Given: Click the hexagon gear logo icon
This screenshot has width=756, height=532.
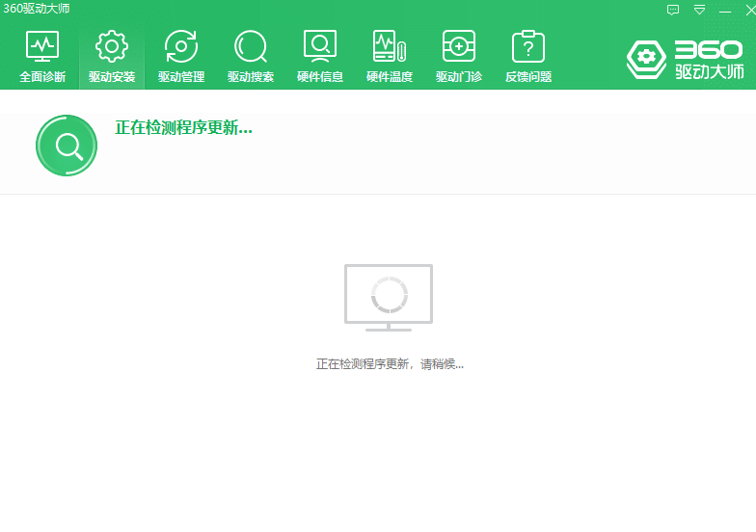Looking at the screenshot, I should click(646, 59).
